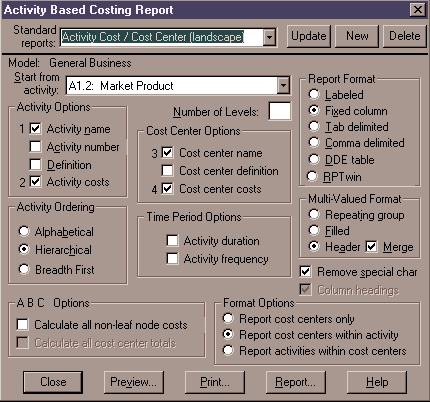Image resolution: width=430 pixels, height=402 pixels.
Task: Enable the Activity duration checkbox
Action: click(x=172, y=241)
